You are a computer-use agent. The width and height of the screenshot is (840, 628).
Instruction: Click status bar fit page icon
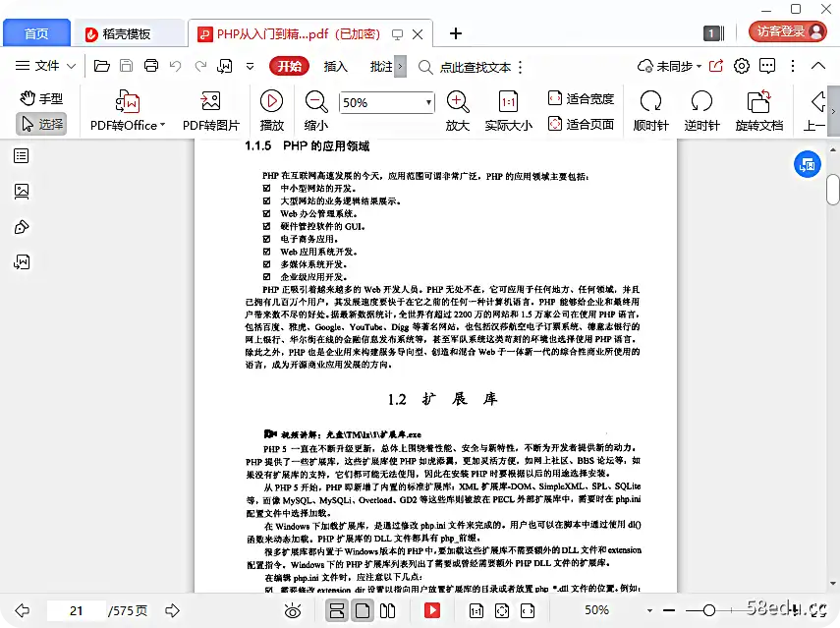[x=502, y=610]
